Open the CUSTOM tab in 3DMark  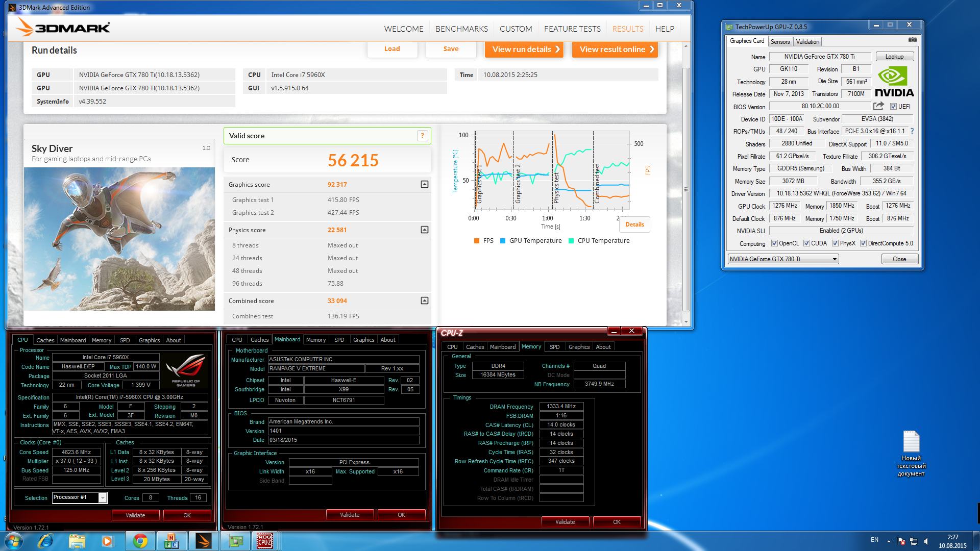[516, 29]
